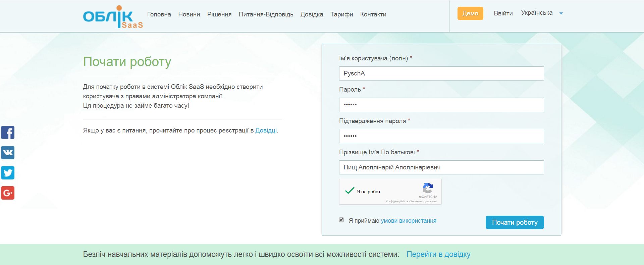This screenshot has width=644, height=265.
Task: Open reCAPTCHA 'Умови використання' small link
Action: point(424,202)
